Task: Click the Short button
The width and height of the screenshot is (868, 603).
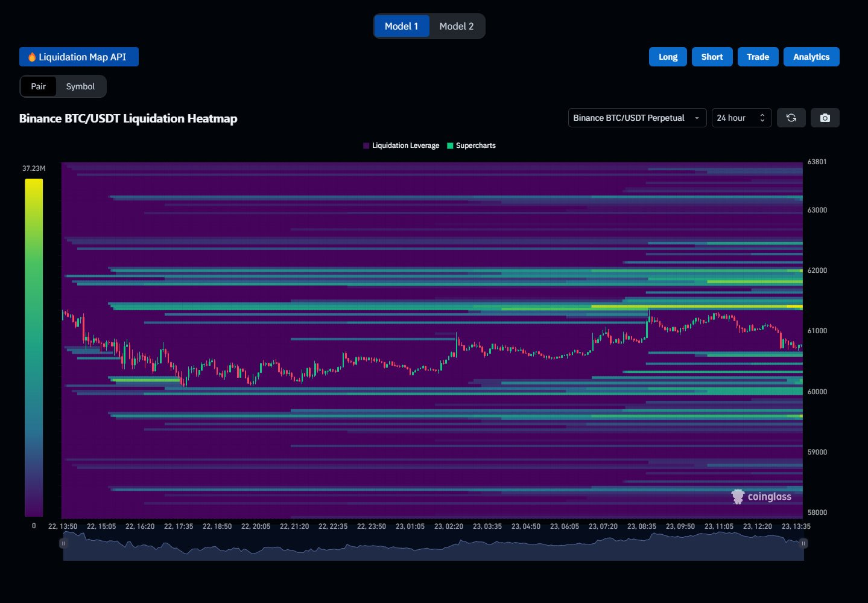Action: (712, 57)
